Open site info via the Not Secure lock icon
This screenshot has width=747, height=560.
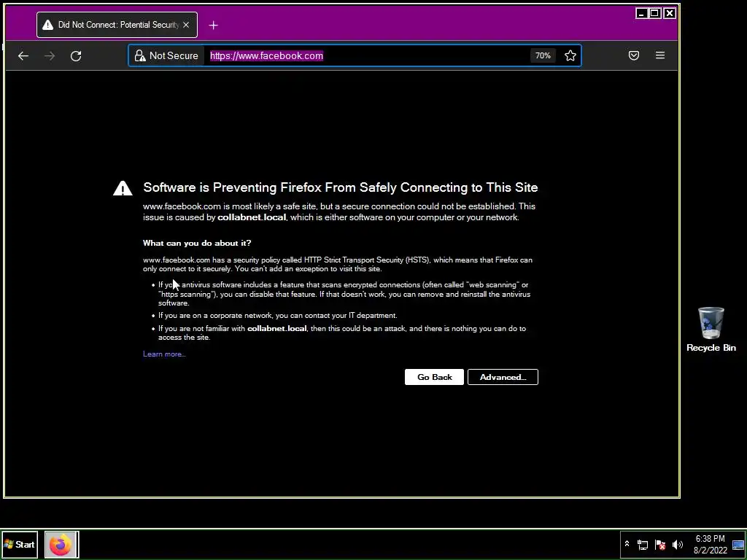point(139,55)
